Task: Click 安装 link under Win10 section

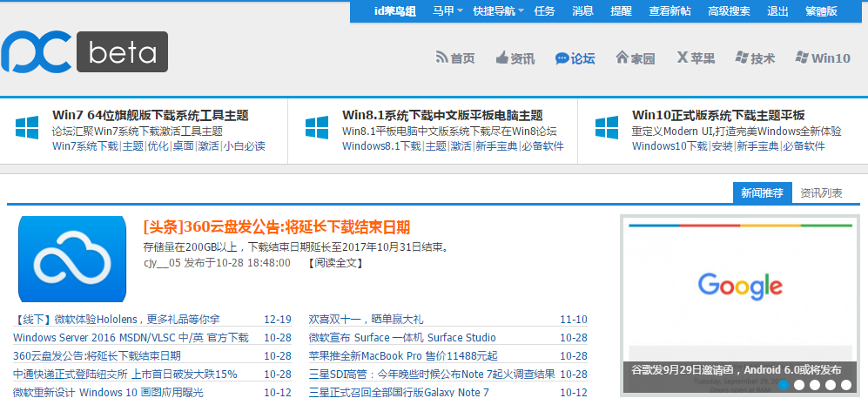Action: click(x=723, y=146)
